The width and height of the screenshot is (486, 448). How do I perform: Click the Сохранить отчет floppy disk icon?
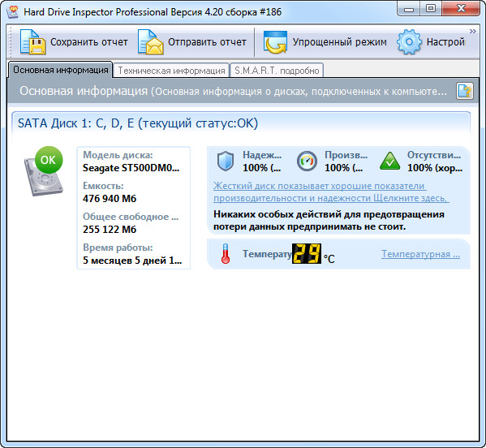(32, 42)
